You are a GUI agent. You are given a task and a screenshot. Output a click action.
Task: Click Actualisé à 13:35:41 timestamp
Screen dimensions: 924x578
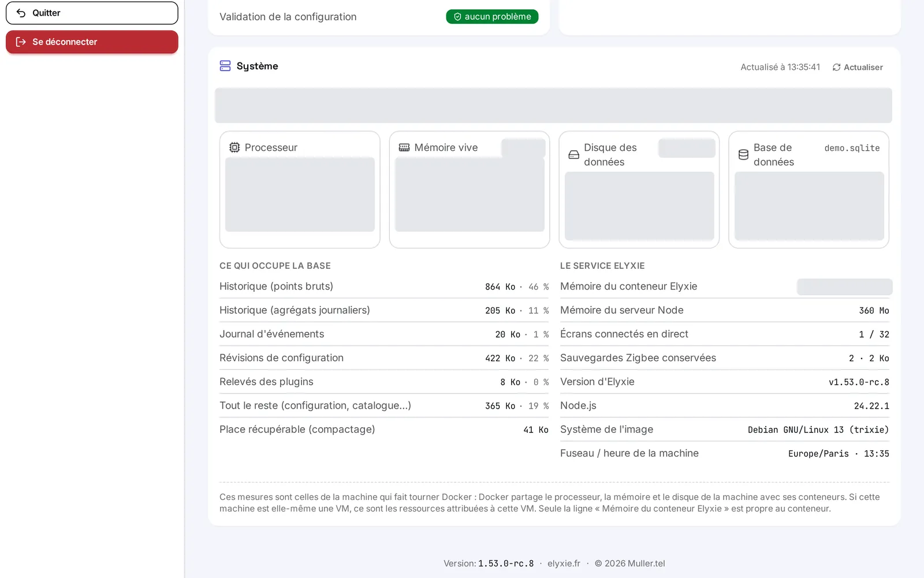coord(780,67)
